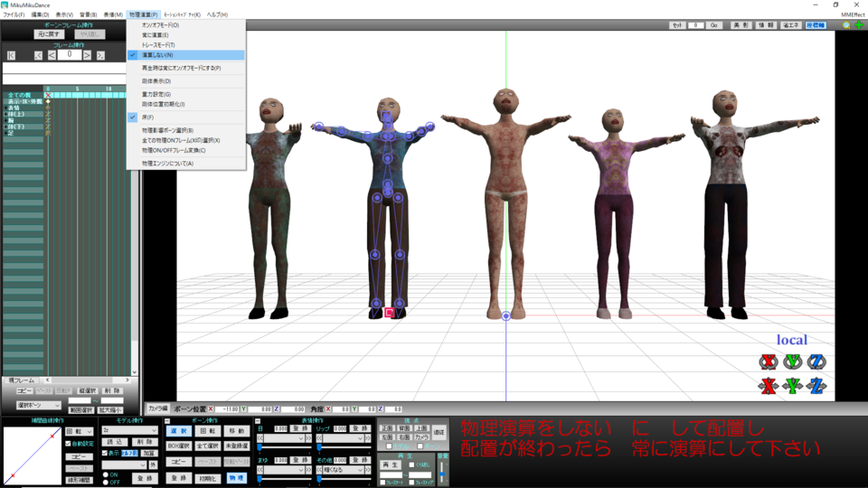Click the << button in まゆ expression row
868x488 pixels.
pos(260,470)
